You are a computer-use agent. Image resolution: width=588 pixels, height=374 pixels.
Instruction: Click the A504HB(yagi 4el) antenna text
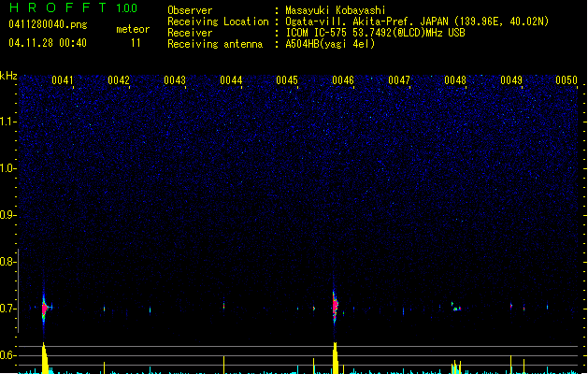[330, 44]
